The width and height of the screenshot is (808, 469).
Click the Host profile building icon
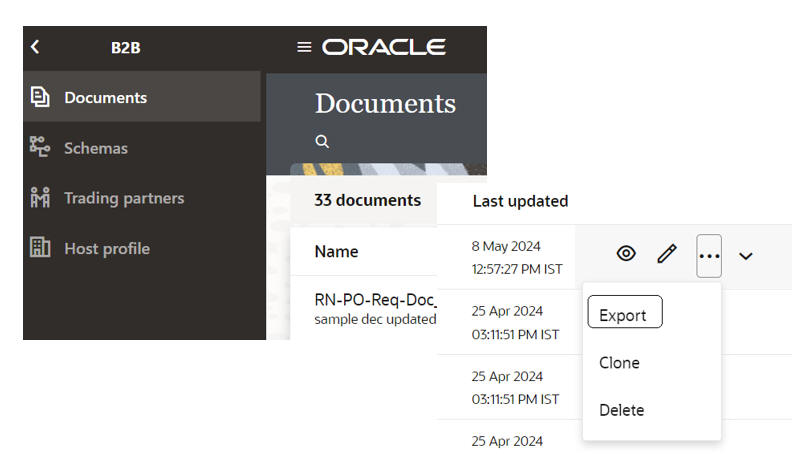(40, 248)
